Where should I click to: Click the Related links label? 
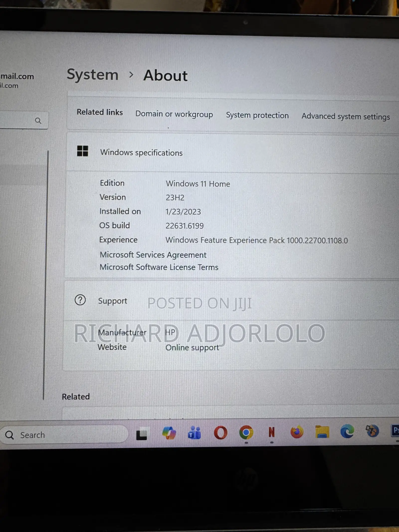[100, 112]
